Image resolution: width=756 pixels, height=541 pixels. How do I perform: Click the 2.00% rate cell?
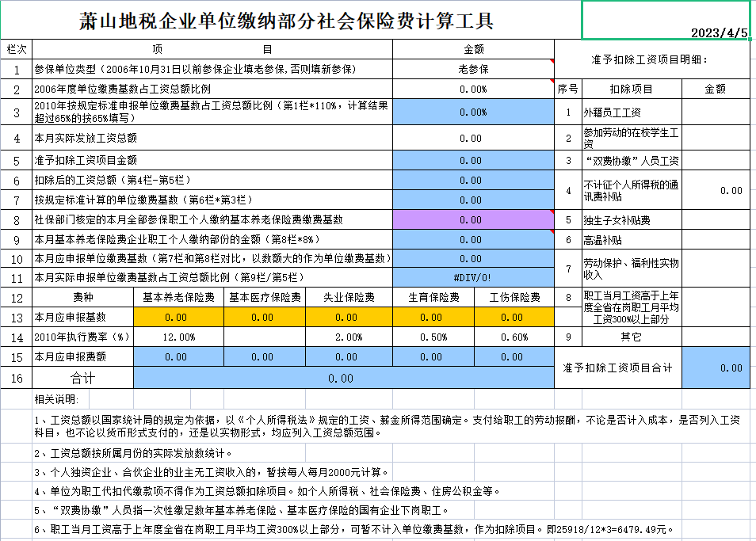(x=349, y=337)
